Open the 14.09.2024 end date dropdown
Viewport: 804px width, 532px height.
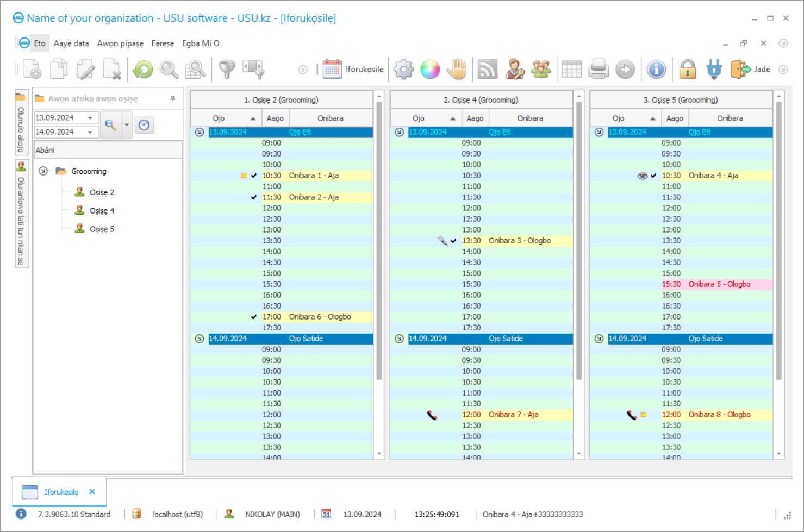tap(90, 132)
